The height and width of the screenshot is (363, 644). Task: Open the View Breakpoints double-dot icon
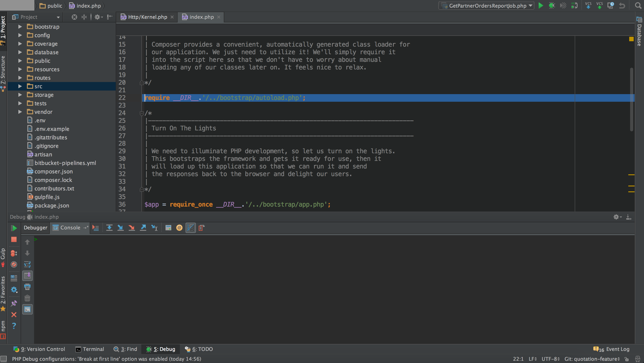coord(14,253)
